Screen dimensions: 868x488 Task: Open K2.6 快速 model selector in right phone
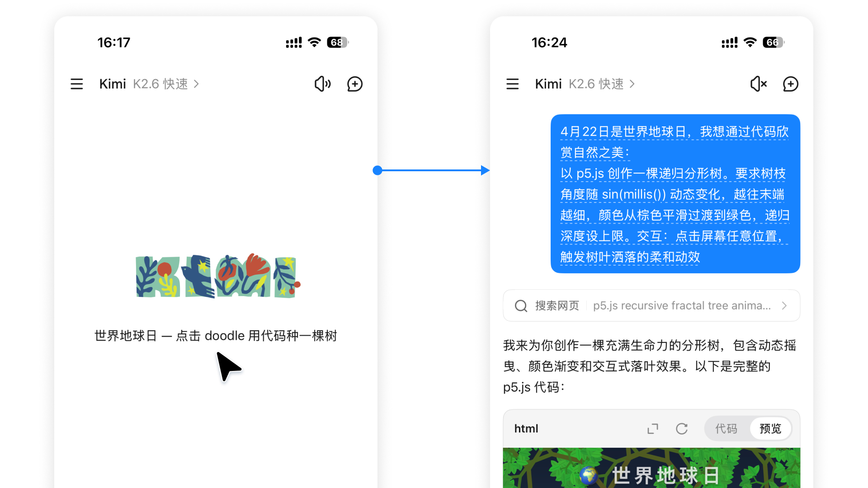point(602,84)
